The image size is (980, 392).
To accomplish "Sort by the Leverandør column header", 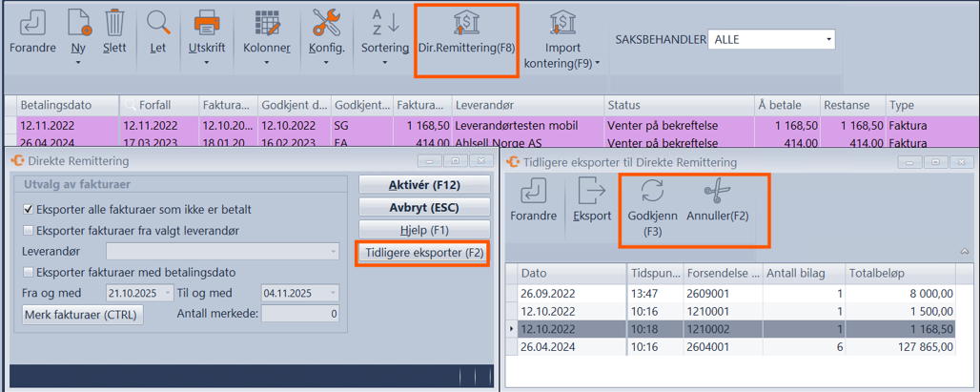I will click(527, 104).
